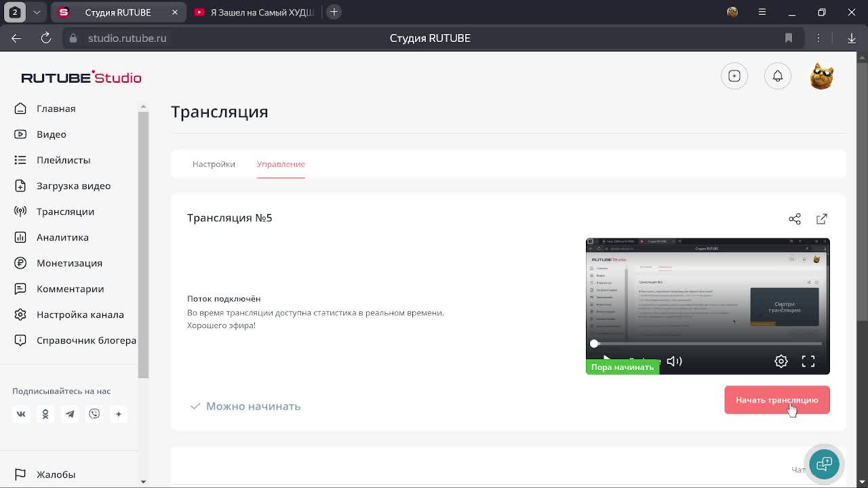The image size is (868, 488).
Task: Open the Telegram social link
Action: 70,414
